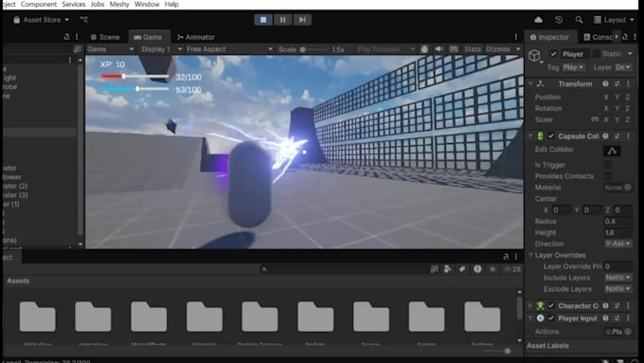
Task: Open the Play Focused dropdown
Action: point(385,49)
